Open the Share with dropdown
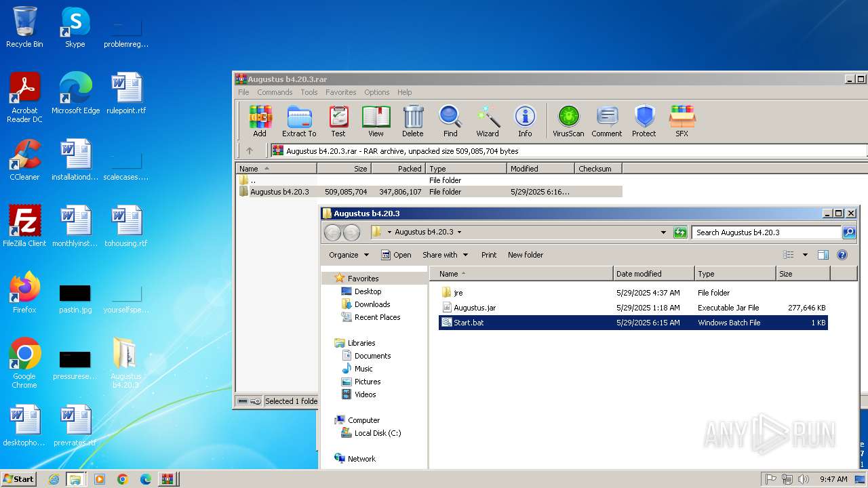 click(446, 255)
